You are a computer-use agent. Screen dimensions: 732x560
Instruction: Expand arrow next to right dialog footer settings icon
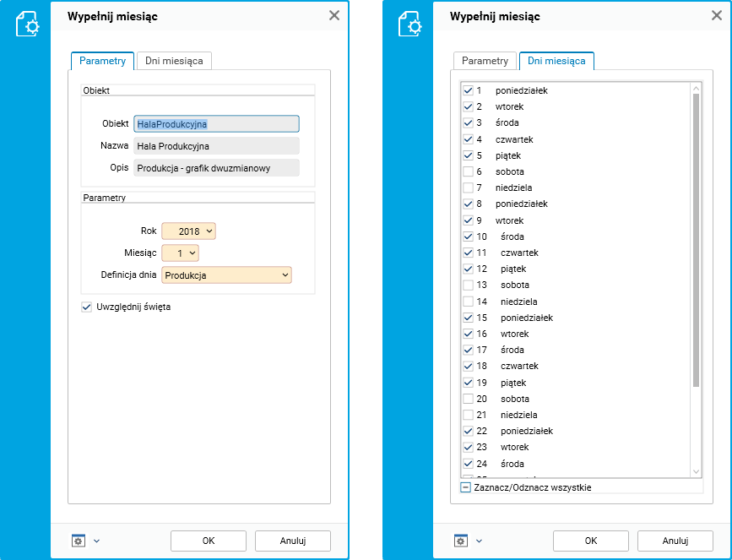479,541
